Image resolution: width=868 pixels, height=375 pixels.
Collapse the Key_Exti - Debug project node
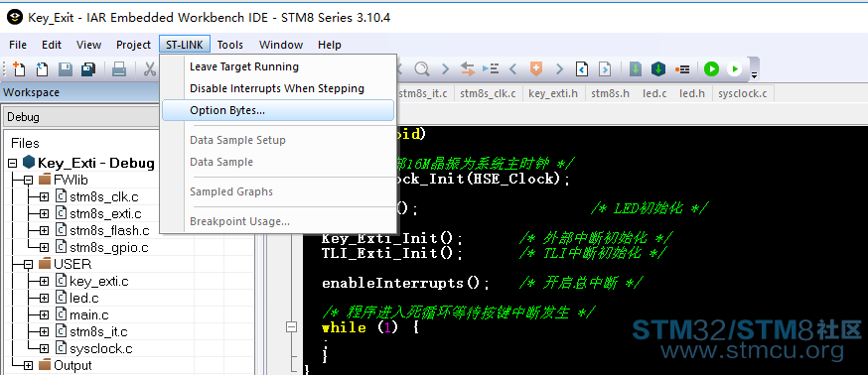coord(13,163)
